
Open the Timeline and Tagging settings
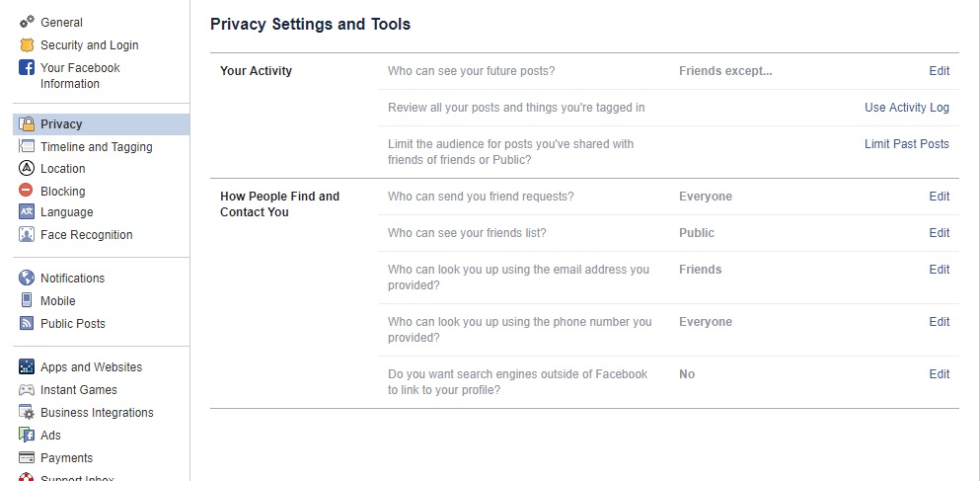coord(97,147)
